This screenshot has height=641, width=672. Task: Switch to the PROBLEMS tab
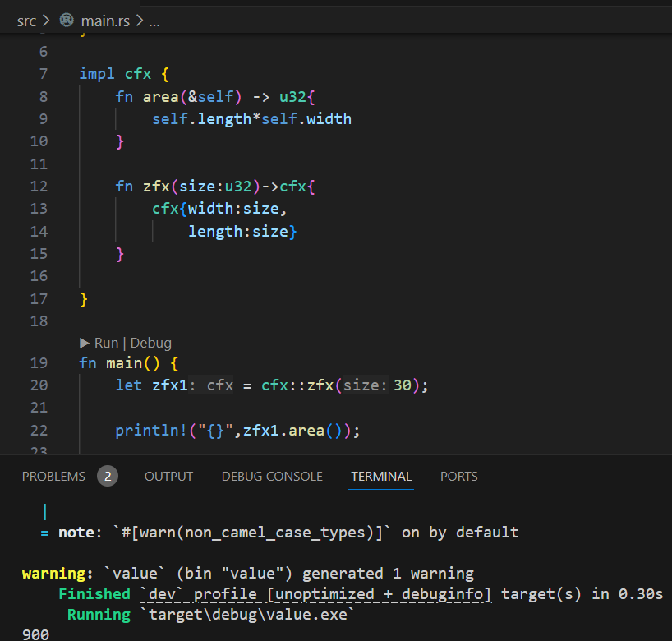(53, 477)
